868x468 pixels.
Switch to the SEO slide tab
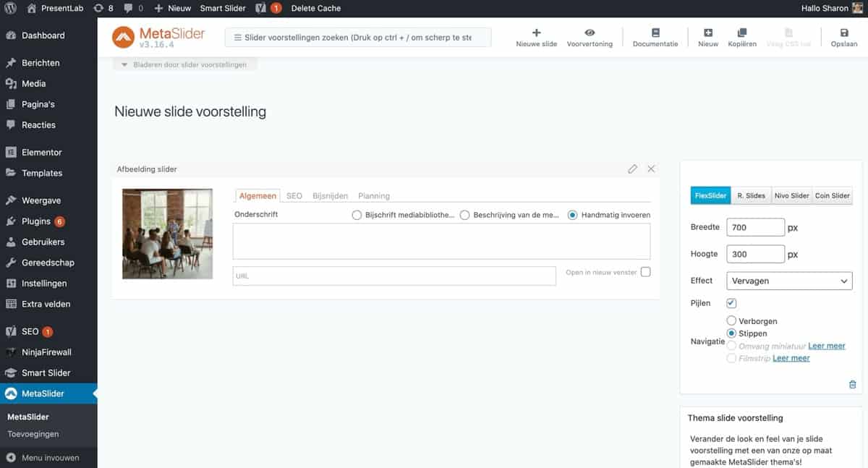tap(294, 195)
